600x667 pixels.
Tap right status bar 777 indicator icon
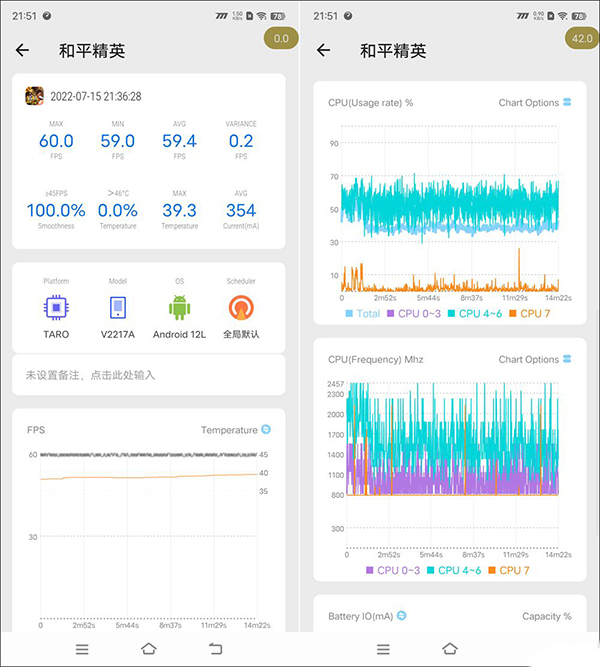(523, 16)
